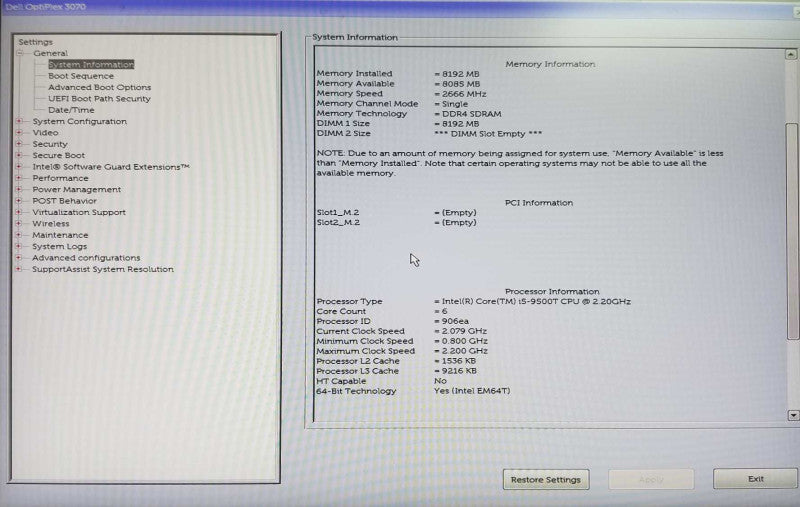Open Boot Sequence settings
The height and width of the screenshot is (507, 800).
81,76
